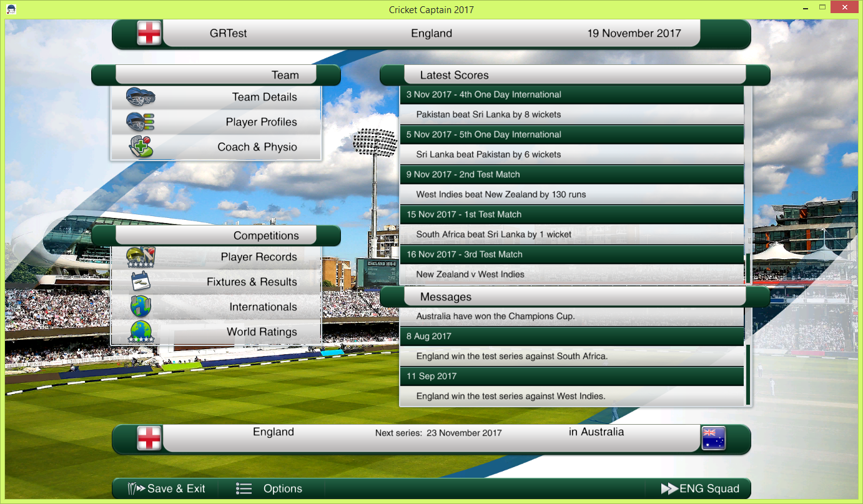Image resolution: width=863 pixels, height=504 pixels.
Task: Select West Indies beat New Zealand result
Action: 572,194
